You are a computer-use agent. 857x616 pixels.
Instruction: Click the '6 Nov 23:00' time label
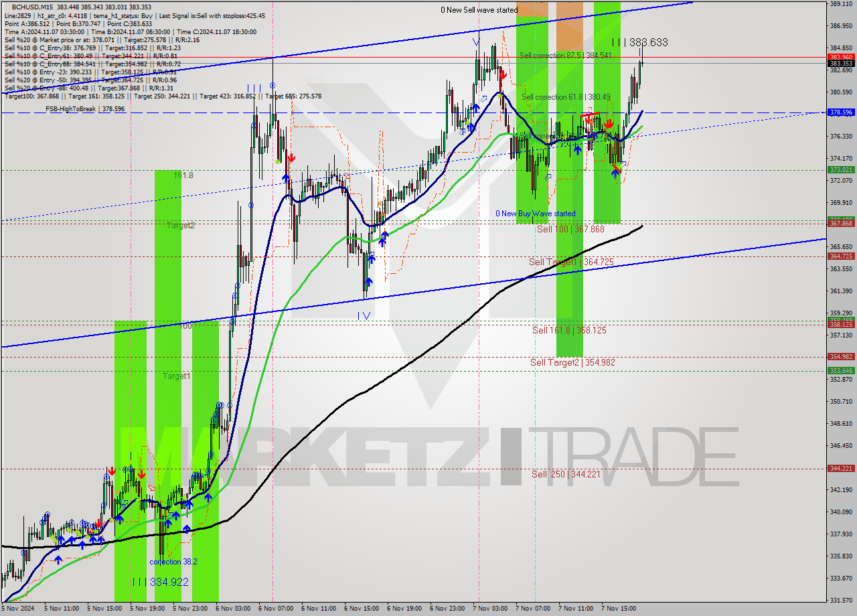coord(447,609)
